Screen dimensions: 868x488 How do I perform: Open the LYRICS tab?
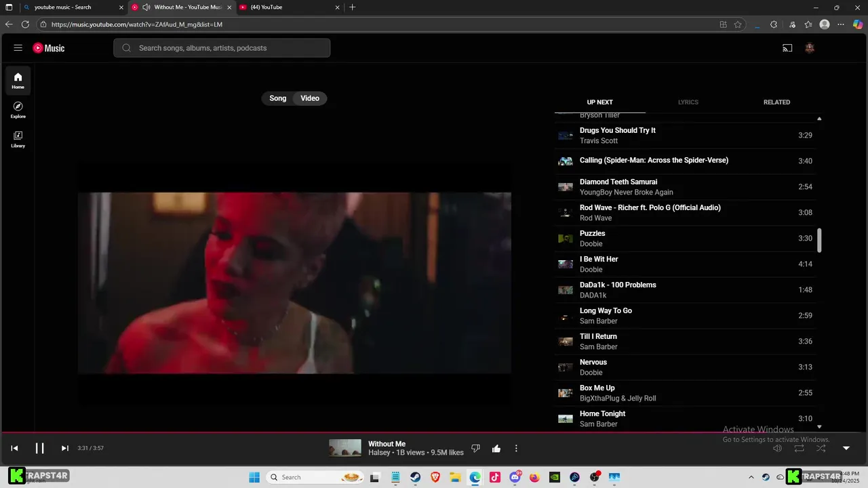(x=688, y=102)
